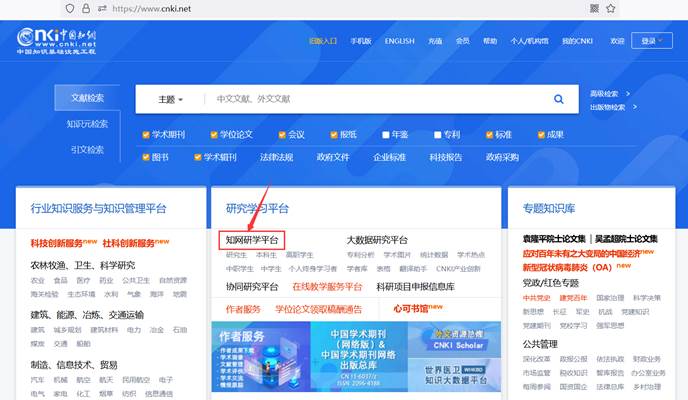Click 手机版 in top navigation
The height and width of the screenshot is (400, 688).
pyautogui.click(x=361, y=41)
